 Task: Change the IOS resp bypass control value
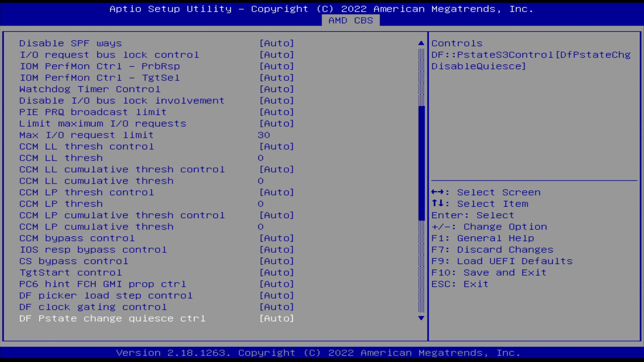coord(277,250)
